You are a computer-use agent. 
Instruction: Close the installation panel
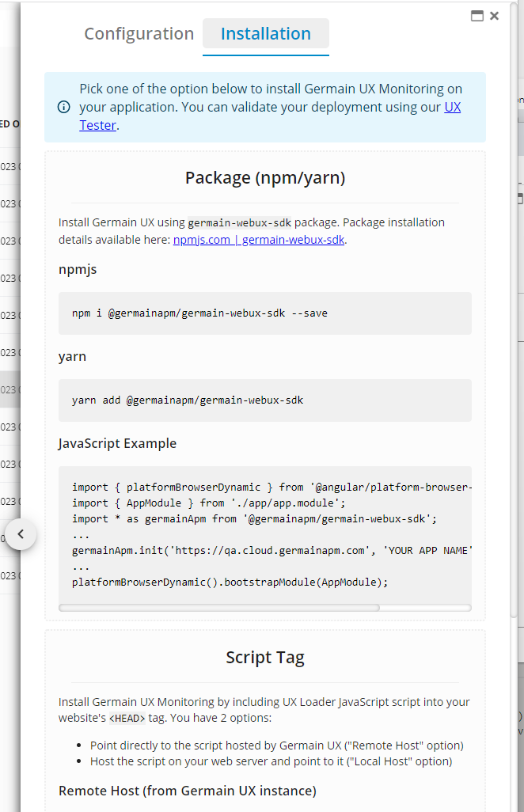[x=495, y=16]
